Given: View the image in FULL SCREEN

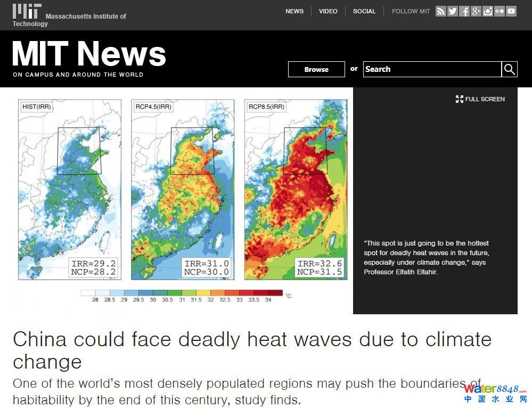Looking at the screenshot, I should tap(480, 99).
